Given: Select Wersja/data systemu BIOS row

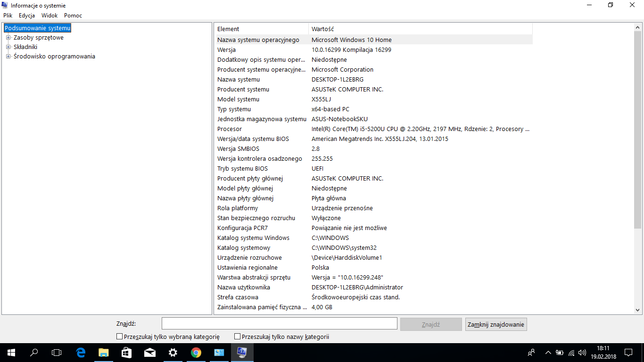Looking at the screenshot, I should pos(374,139).
